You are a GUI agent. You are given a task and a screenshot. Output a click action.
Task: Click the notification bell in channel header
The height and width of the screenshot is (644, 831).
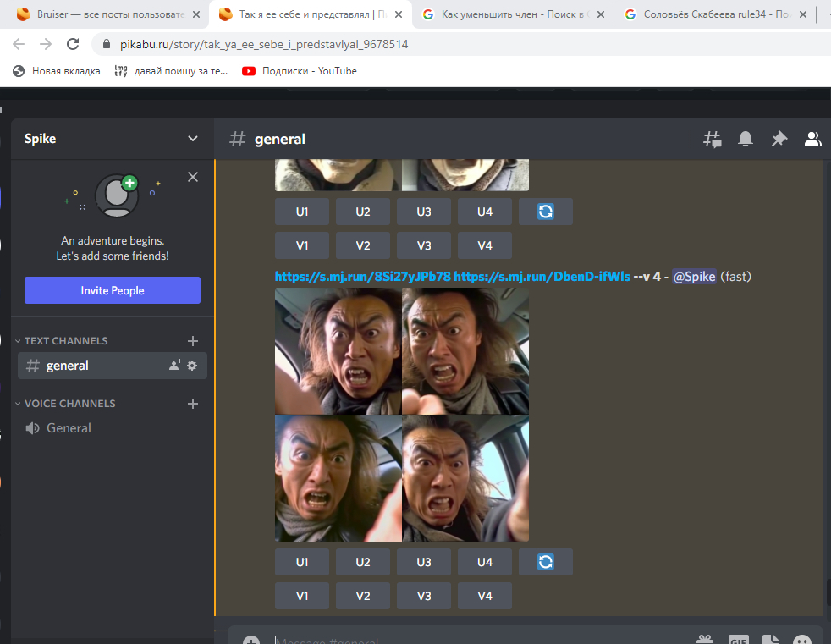pos(746,140)
